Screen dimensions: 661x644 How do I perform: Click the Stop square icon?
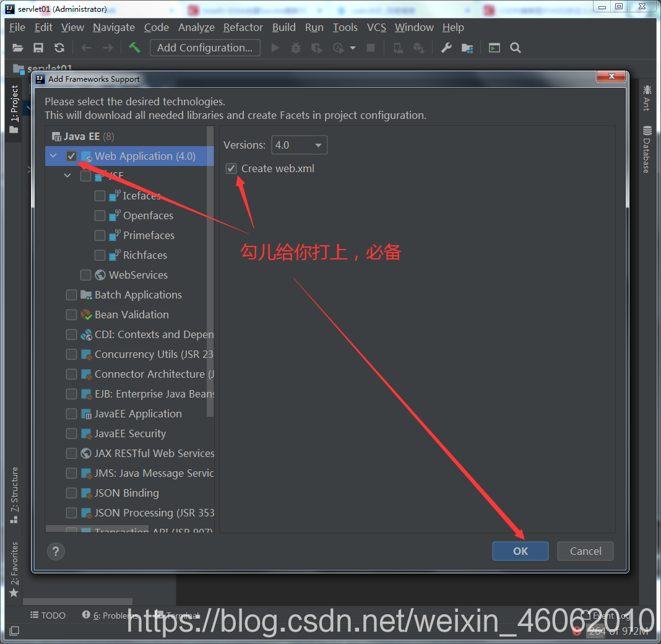click(371, 48)
